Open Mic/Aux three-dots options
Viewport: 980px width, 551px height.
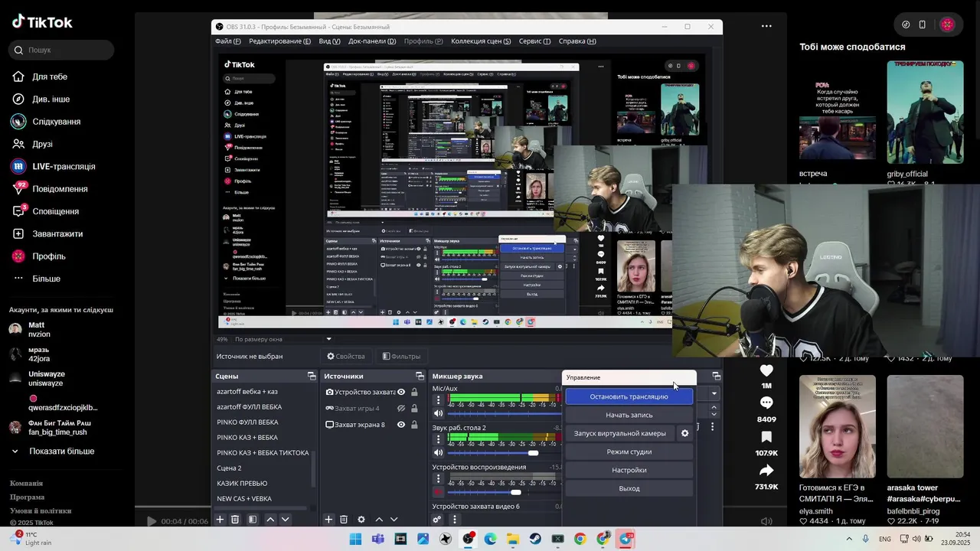(439, 399)
